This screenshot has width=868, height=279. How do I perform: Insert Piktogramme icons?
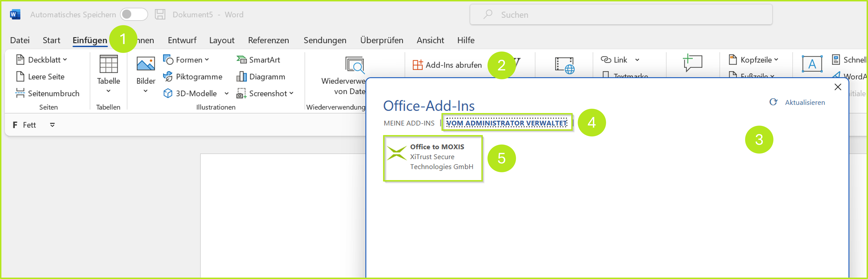[193, 76]
